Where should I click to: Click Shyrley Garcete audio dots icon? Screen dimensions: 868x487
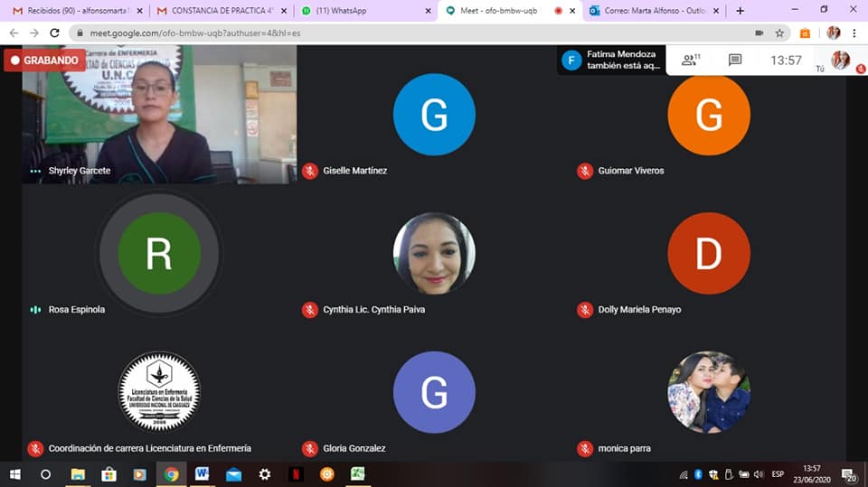(35, 171)
